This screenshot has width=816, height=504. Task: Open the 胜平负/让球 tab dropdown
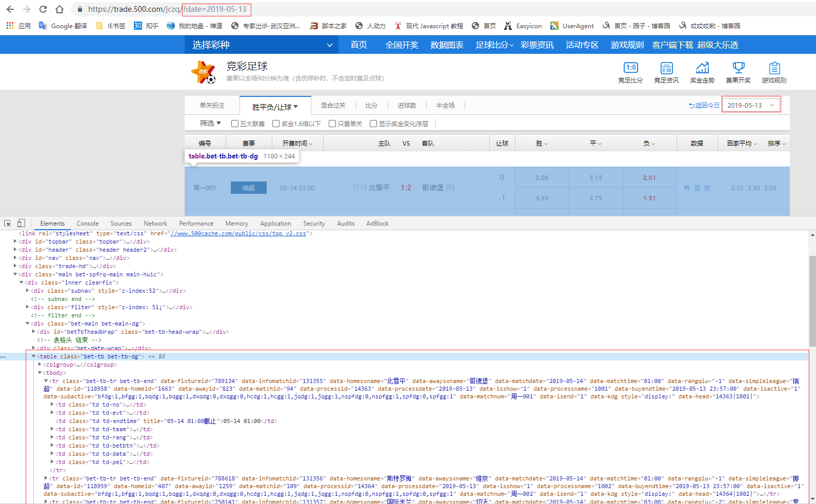click(275, 107)
